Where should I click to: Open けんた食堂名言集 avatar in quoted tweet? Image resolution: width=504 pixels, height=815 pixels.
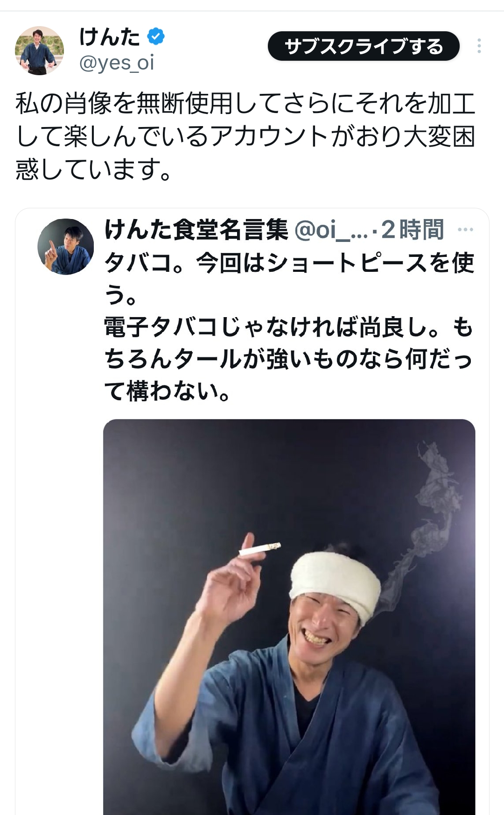(66, 246)
